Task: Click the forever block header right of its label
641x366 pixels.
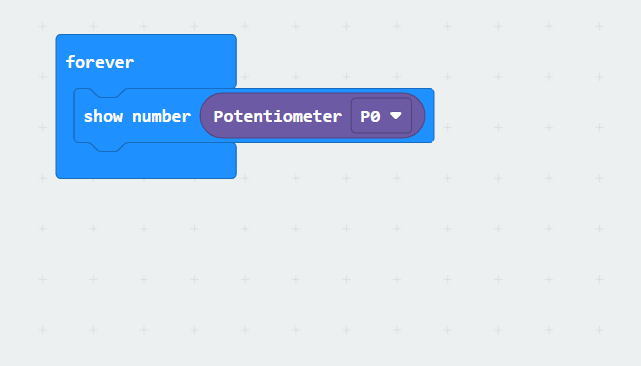Action: (x=184, y=61)
